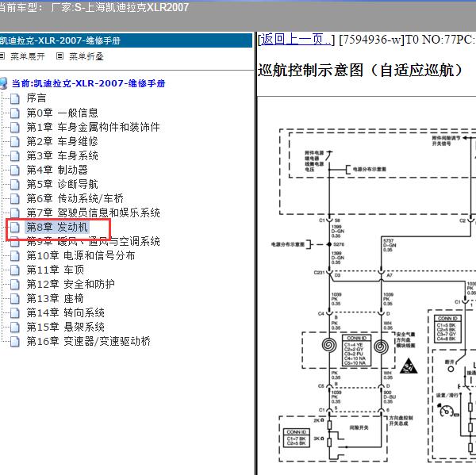This screenshot has height=475, width=476.
Task: Click the page icon beside 第15章
Action: coord(14,328)
